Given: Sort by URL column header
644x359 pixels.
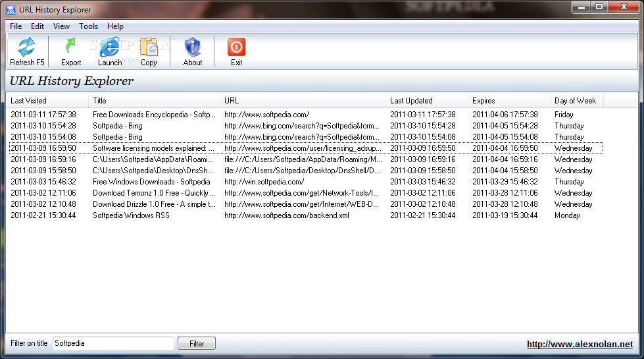Looking at the screenshot, I should [x=303, y=101].
